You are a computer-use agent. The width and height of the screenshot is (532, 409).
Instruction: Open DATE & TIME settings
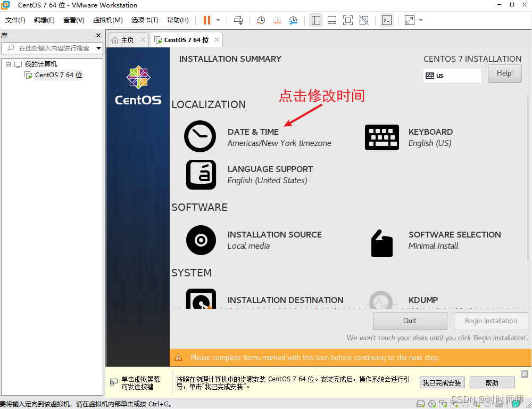pyautogui.click(x=279, y=137)
